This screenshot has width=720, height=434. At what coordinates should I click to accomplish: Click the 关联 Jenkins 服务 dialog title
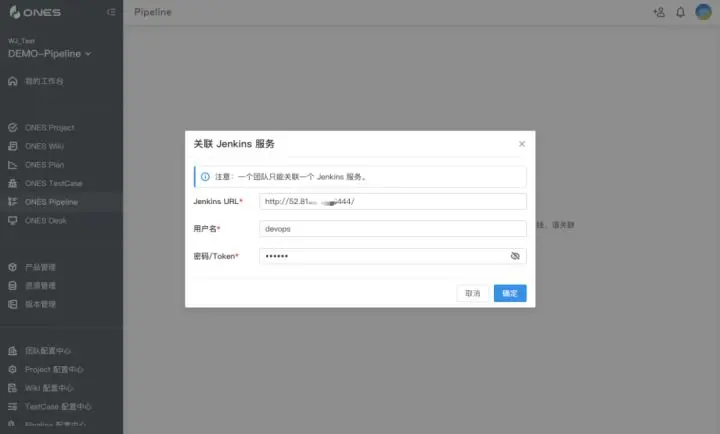234,144
